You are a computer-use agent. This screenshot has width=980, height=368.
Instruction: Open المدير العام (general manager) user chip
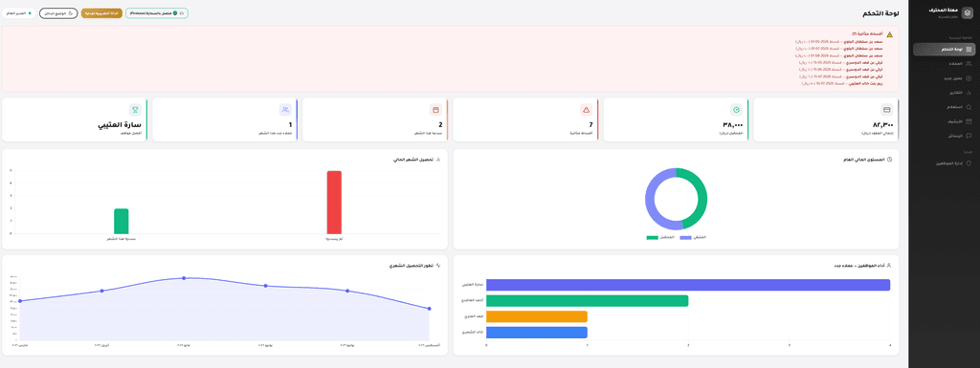(18, 13)
